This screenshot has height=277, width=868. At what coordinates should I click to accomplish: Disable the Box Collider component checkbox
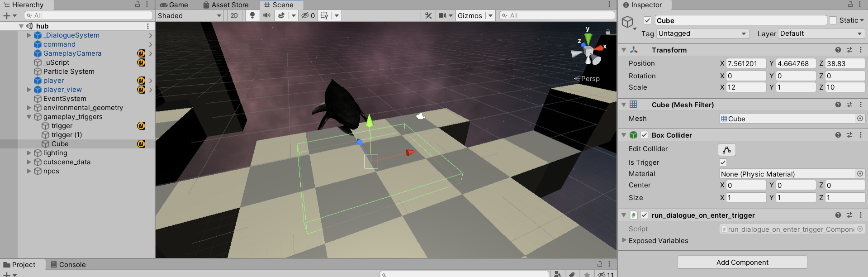[x=644, y=135]
